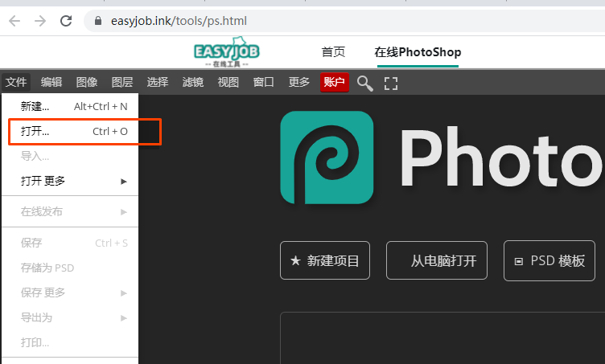Open the 选择 menu
Image resolution: width=605 pixels, height=364 pixels.
tap(158, 82)
